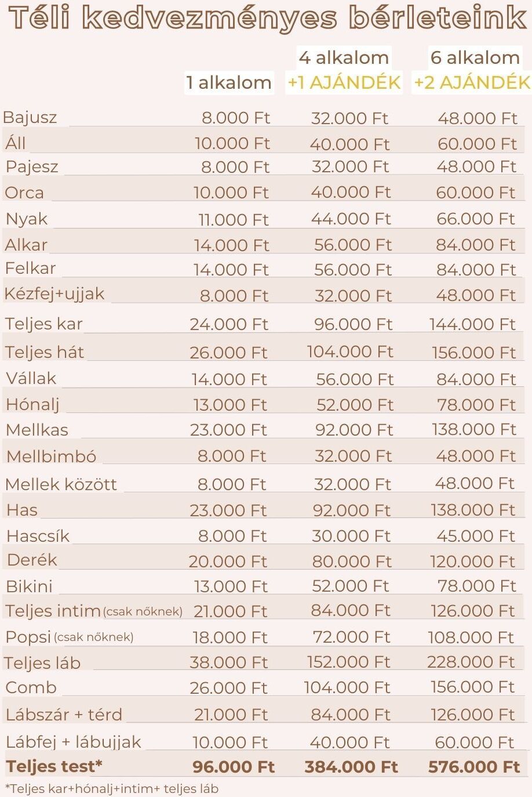This screenshot has height=797, width=532.
Task: Click the 'Teljes hát' row label
Action: click(x=45, y=352)
